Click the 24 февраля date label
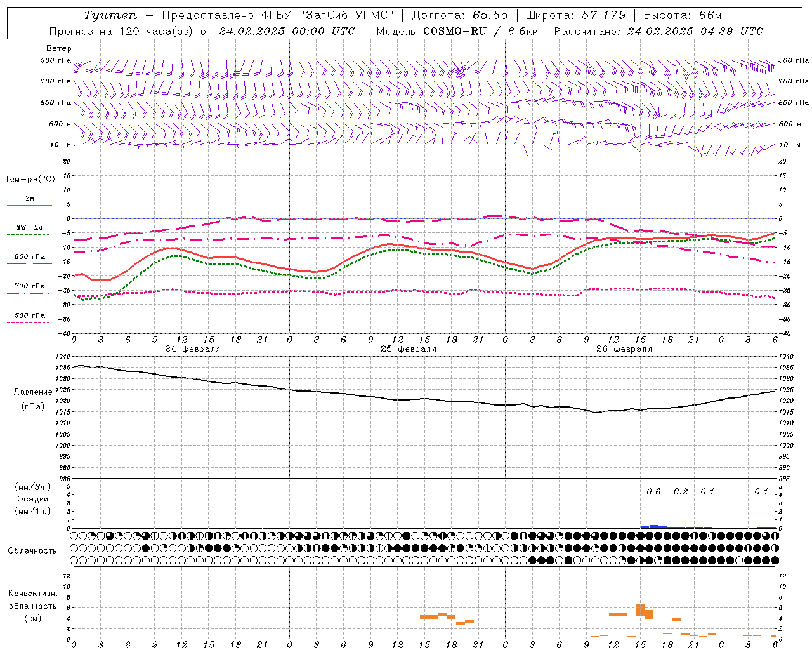The width and height of the screenshot is (812, 650). pos(193,349)
